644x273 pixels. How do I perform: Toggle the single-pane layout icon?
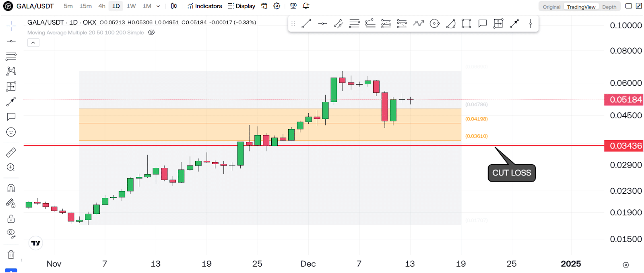[629, 6]
